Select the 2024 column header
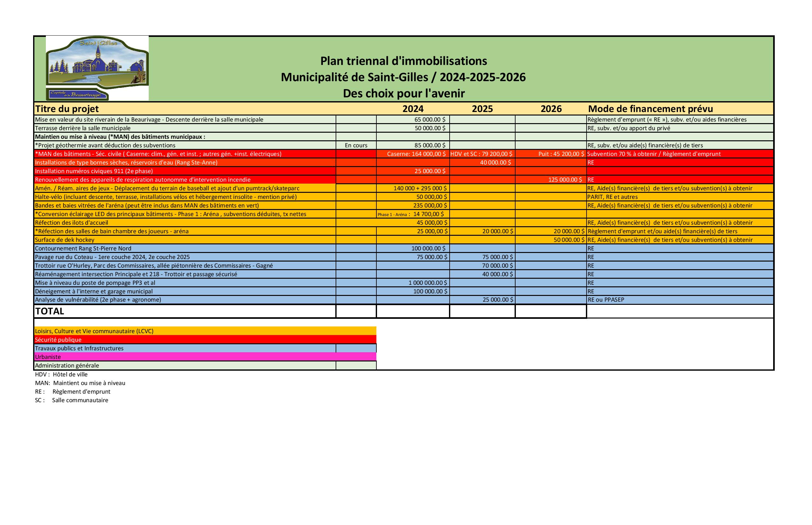The image size is (812, 525). coord(413,109)
